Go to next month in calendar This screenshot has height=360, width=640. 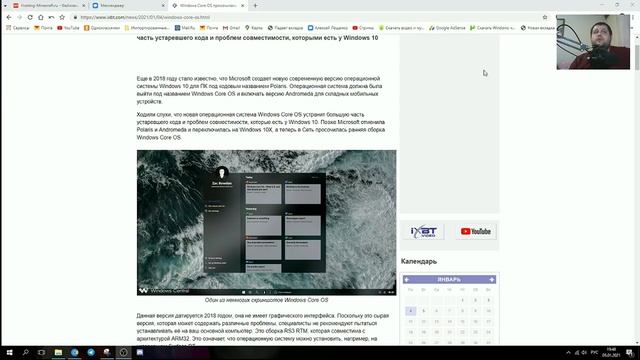click(492, 280)
